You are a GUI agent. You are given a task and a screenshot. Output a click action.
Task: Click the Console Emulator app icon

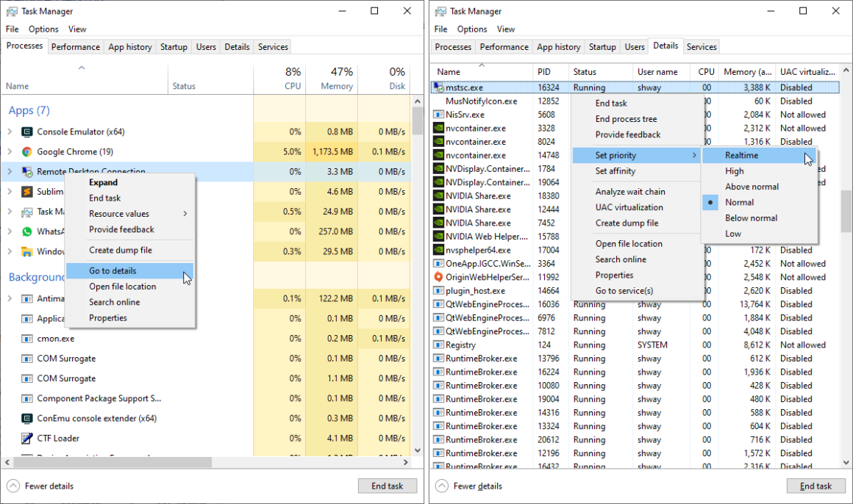(27, 132)
